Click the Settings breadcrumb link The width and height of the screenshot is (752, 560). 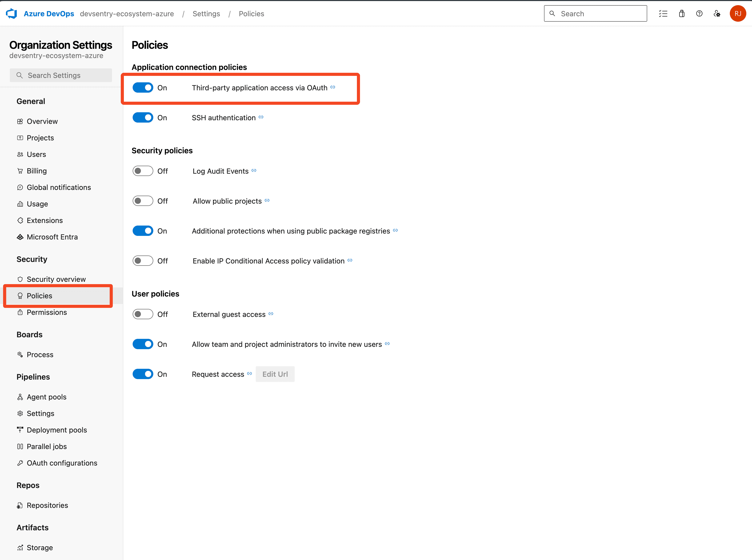click(x=206, y=14)
